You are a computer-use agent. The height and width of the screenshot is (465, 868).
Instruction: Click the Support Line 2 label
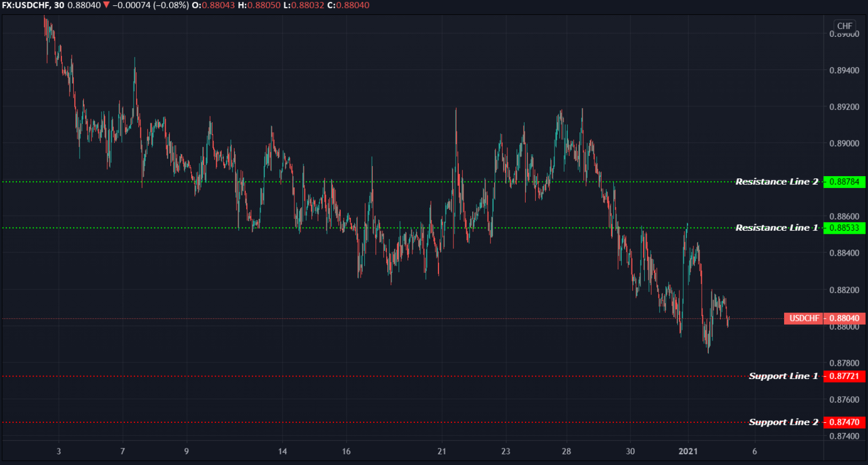(x=783, y=422)
